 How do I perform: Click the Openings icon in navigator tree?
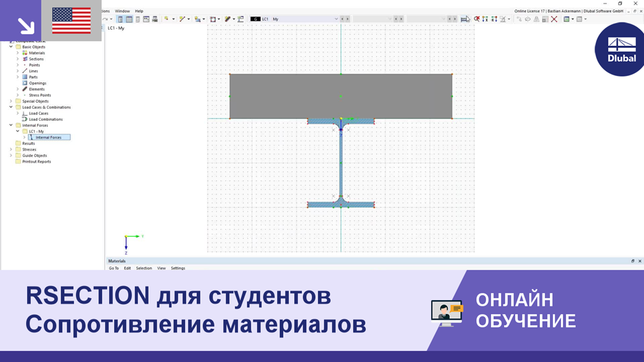click(25, 83)
